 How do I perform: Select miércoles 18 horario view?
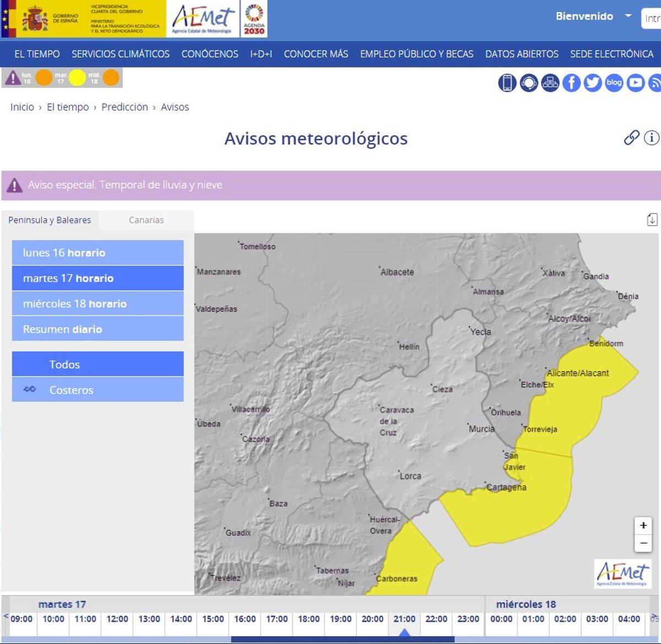click(97, 304)
